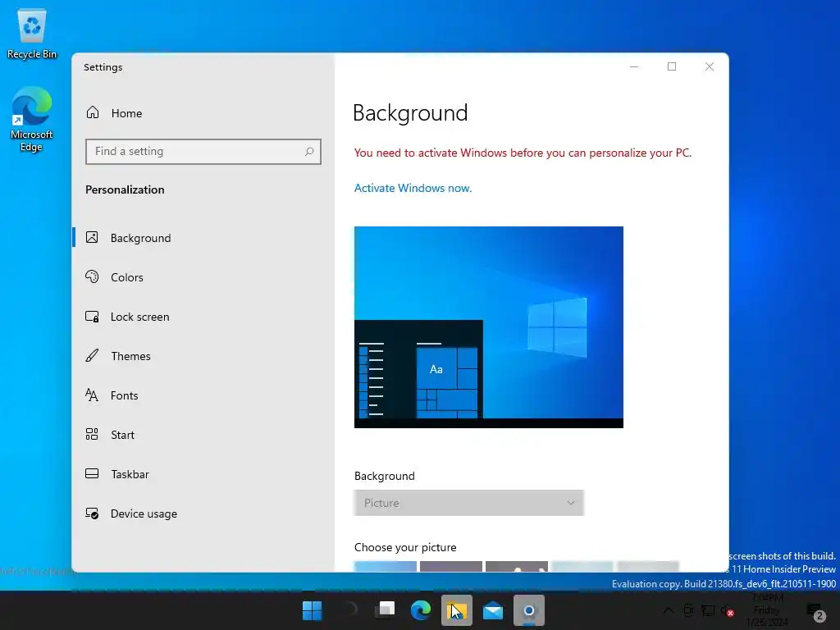The image size is (840, 630).
Task: Click the desktop background preview image
Action: click(x=489, y=327)
